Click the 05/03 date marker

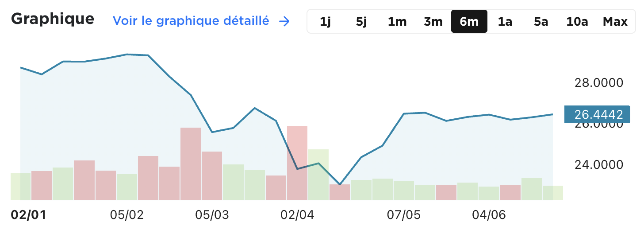coord(212,215)
